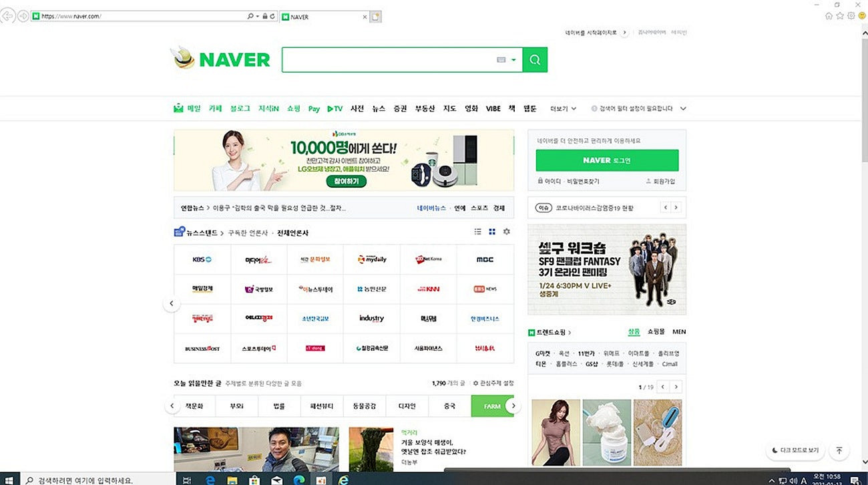Open browser favorites star icon
868x485 pixels.
pos(840,16)
